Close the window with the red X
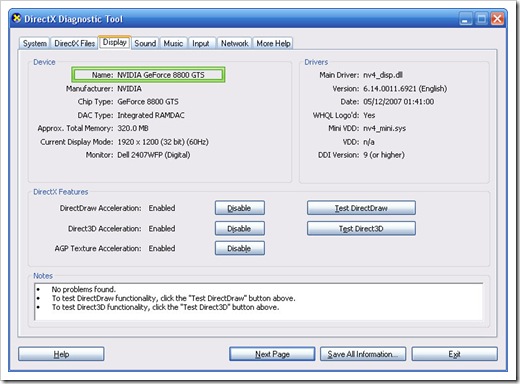The width and height of the screenshot is (520, 384). click(497, 19)
